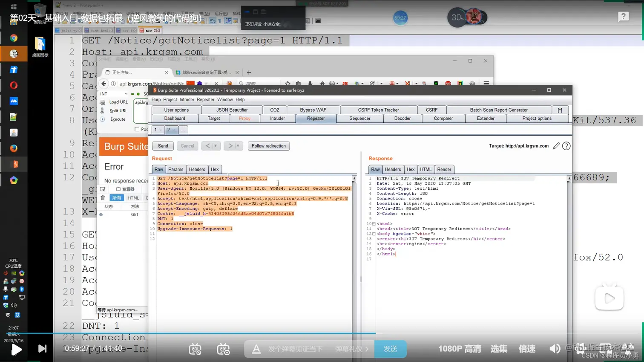
Task: Click the play button in the video player
Action: click(x=16, y=349)
